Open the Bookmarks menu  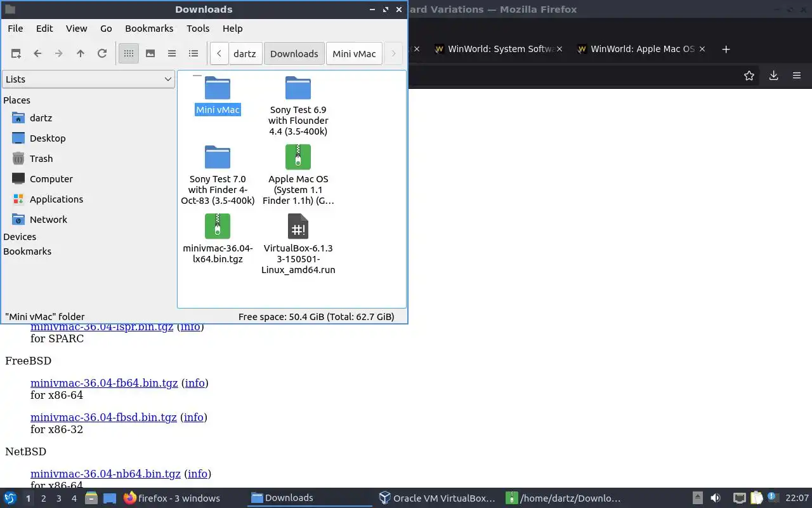coord(149,29)
